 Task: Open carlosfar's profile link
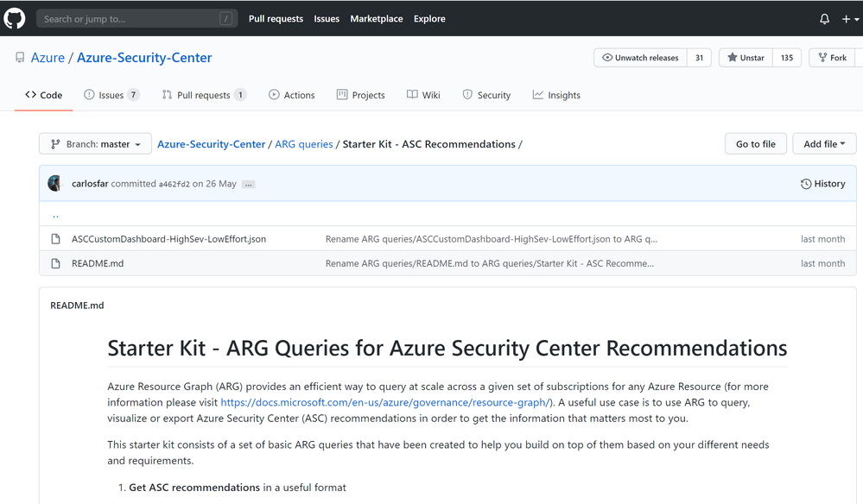pyautogui.click(x=90, y=184)
